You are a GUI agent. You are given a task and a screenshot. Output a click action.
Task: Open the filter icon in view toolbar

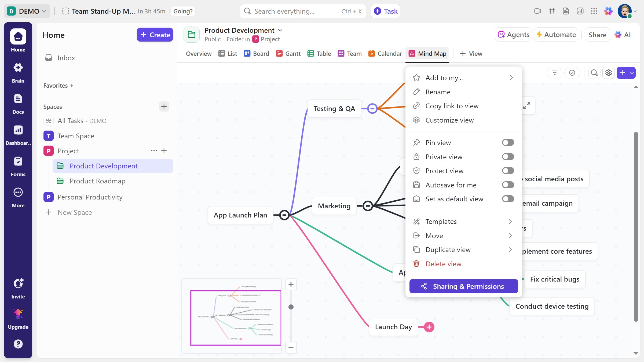point(554,73)
